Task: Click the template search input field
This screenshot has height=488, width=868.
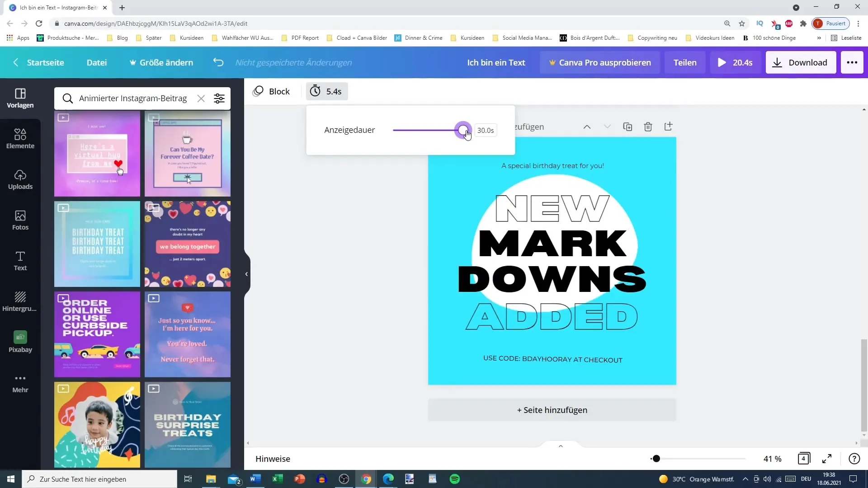Action: coord(133,99)
